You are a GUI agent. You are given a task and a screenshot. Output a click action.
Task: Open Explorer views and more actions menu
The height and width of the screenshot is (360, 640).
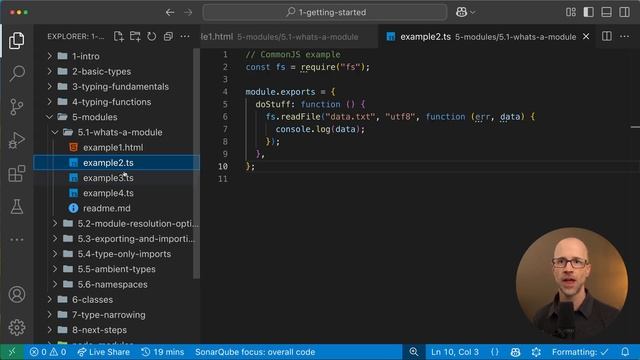coord(185,36)
